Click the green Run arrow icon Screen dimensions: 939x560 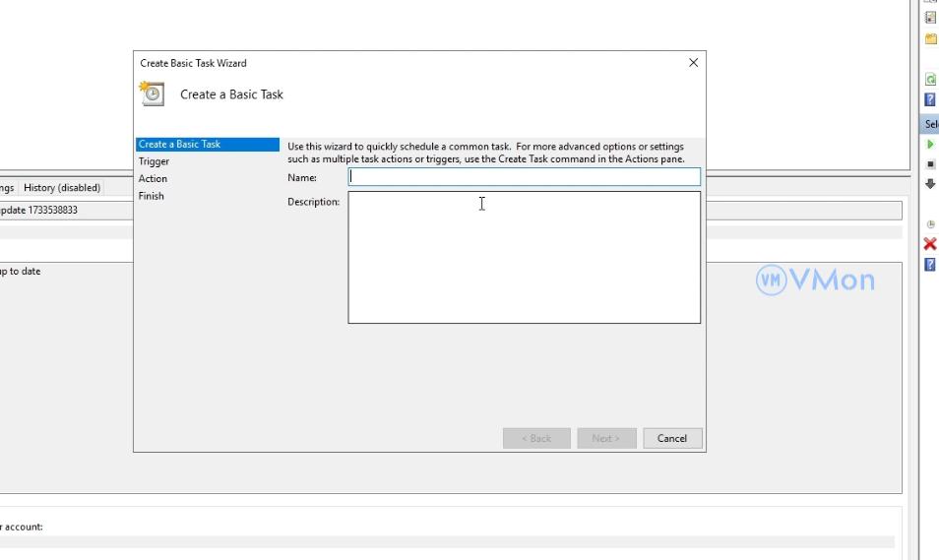coord(930,145)
